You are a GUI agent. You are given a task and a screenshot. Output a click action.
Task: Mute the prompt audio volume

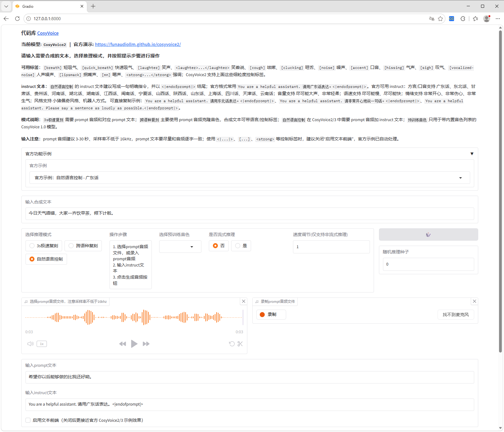[x=30, y=344]
